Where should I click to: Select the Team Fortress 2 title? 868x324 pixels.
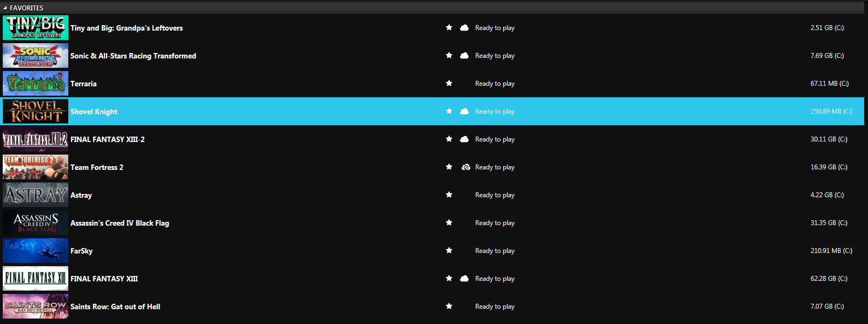tap(97, 167)
